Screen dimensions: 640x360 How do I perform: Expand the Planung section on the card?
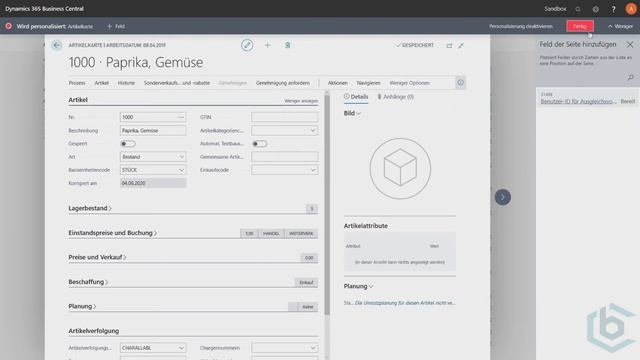(82, 306)
